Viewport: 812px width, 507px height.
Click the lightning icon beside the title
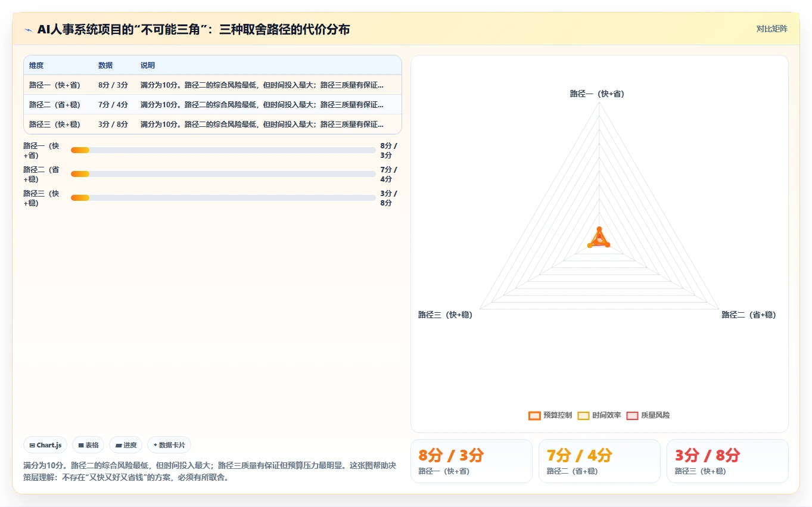(28, 29)
